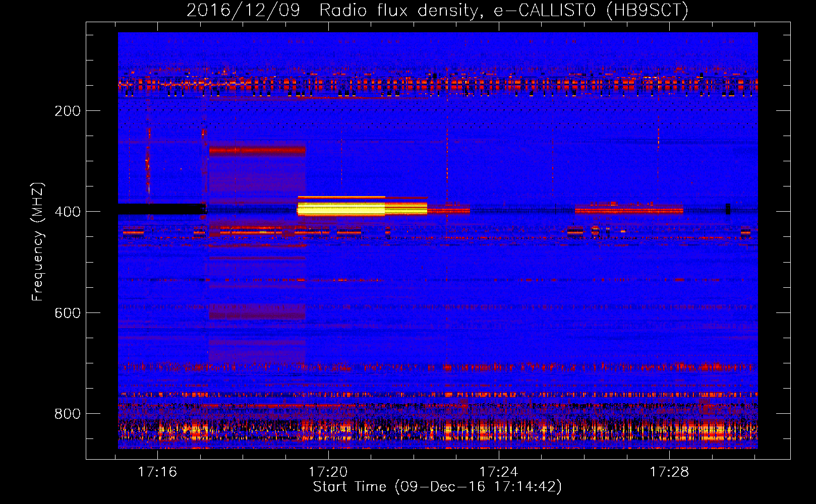Click the 17:28 time tick label
The height and width of the screenshot is (504, 816).
pos(669,472)
